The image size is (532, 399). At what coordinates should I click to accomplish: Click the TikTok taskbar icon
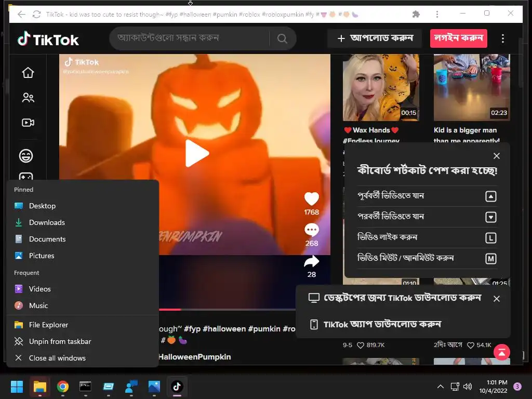[177, 387]
